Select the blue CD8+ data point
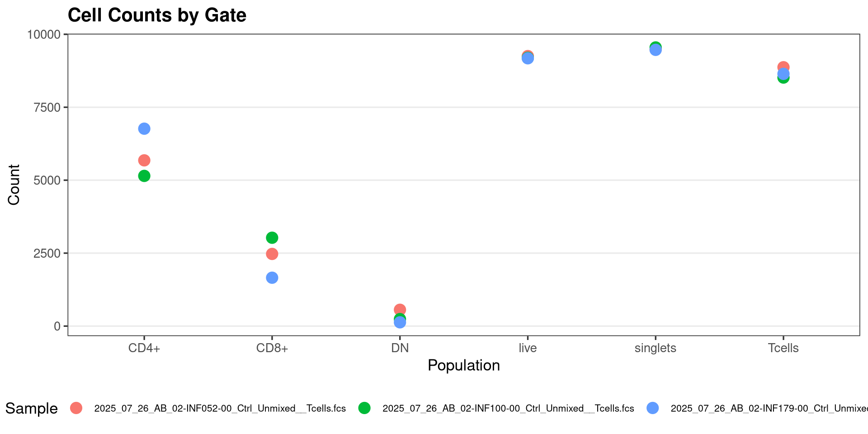Screen dimensions: 868x434 coord(272,278)
